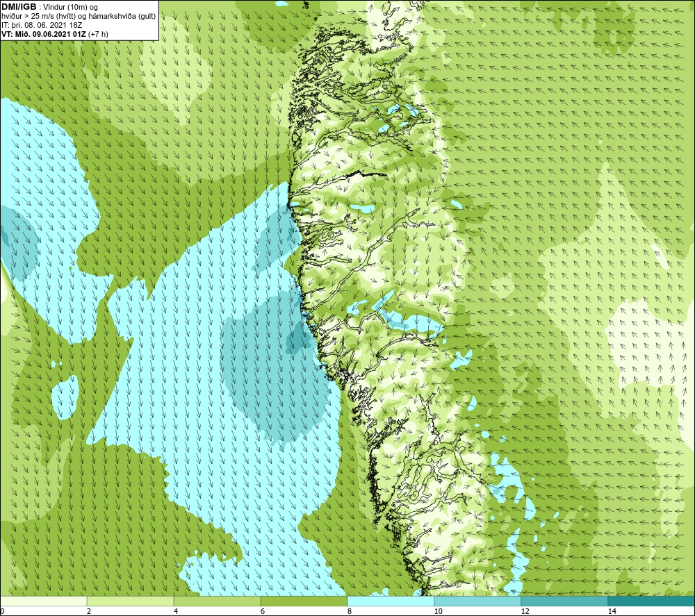This screenshot has width=695, height=616.
Task: Click the '4' scale label
Action: click(x=176, y=611)
